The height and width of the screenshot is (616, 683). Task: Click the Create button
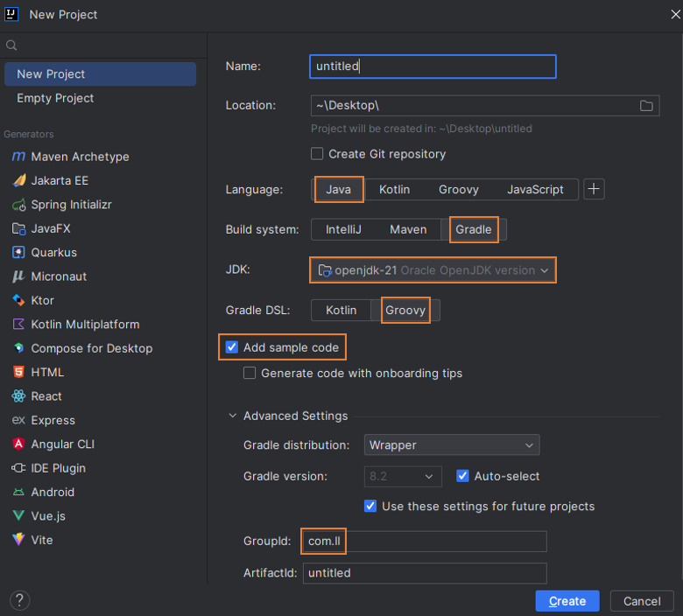(x=567, y=601)
